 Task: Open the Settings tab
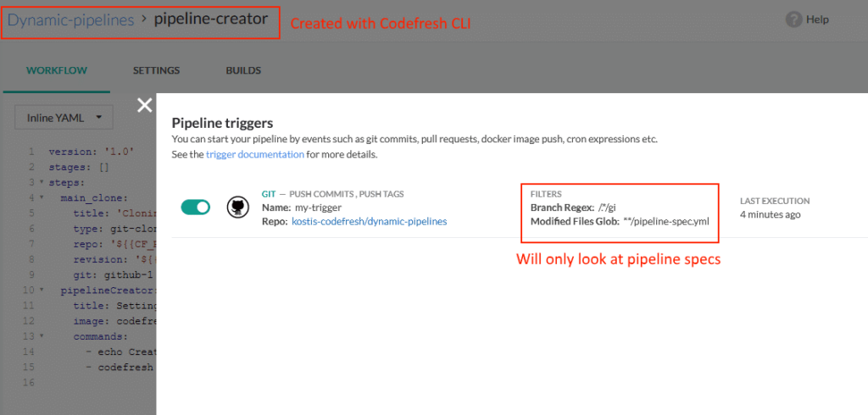point(156,70)
